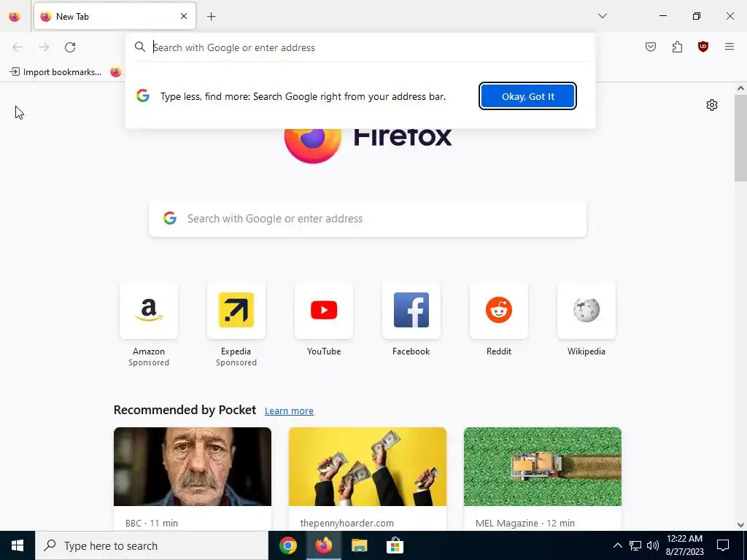
Task: Open the Firefox application menu
Action: pos(729,47)
